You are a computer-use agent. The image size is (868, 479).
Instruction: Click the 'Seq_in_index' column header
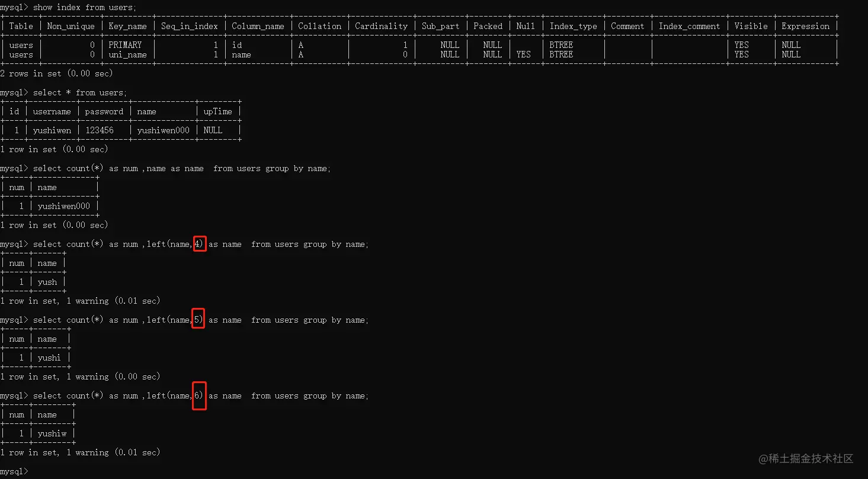tap(189, 26)
